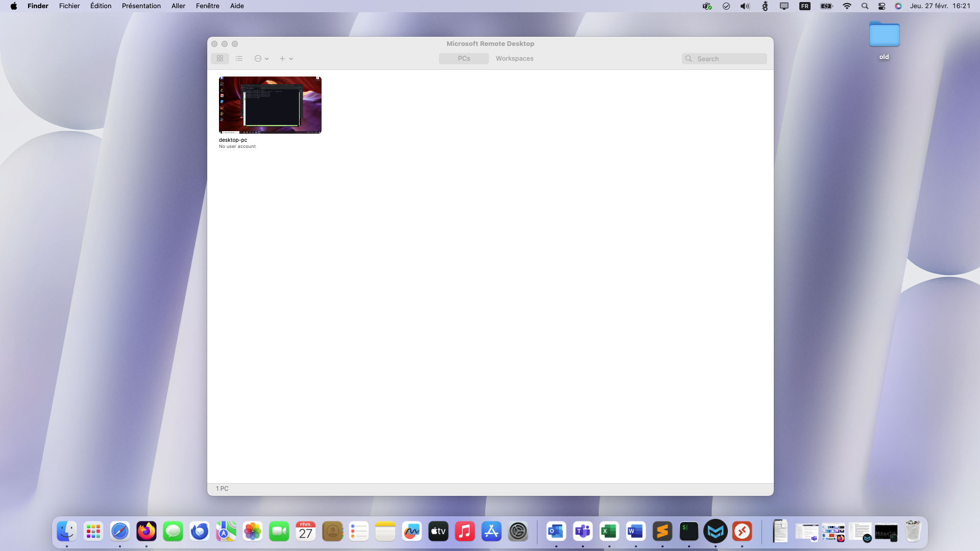
Task: Open the desktop-pc connection thumbnail
Action: click(x=270, y=105)
